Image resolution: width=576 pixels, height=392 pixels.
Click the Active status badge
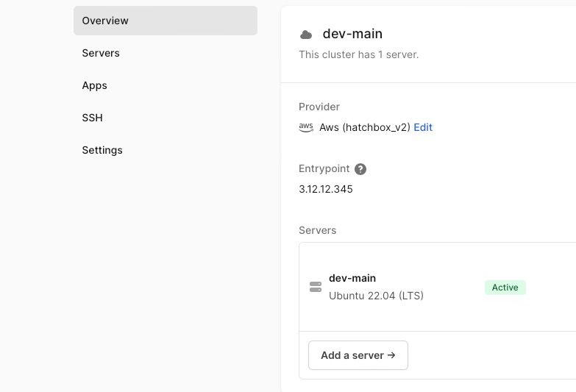coord(505,288)
